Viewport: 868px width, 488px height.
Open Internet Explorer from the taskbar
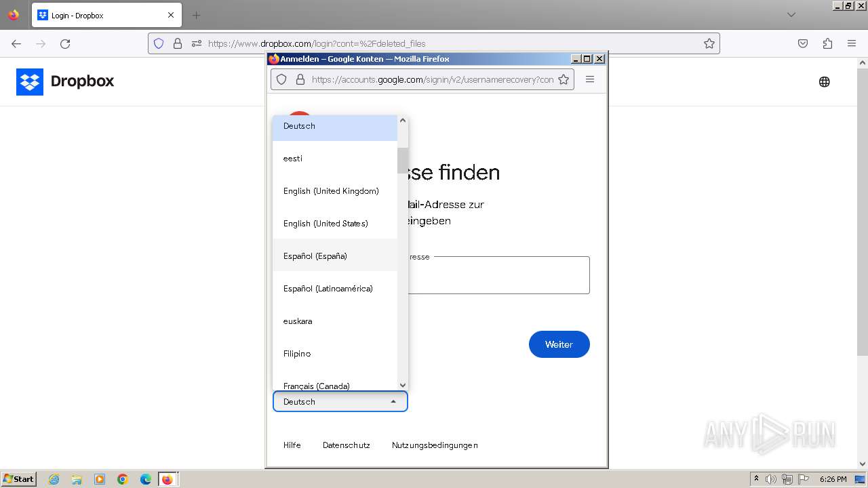coord(54,479)
